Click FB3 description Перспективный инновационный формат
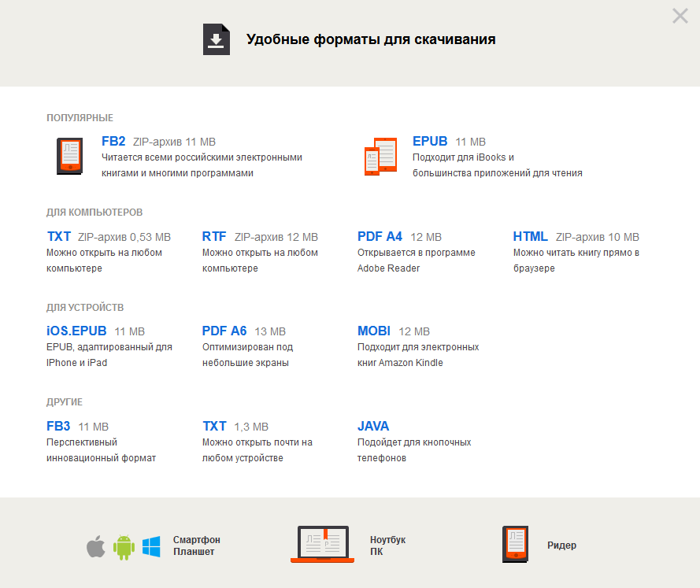 (x=102, y=449)
